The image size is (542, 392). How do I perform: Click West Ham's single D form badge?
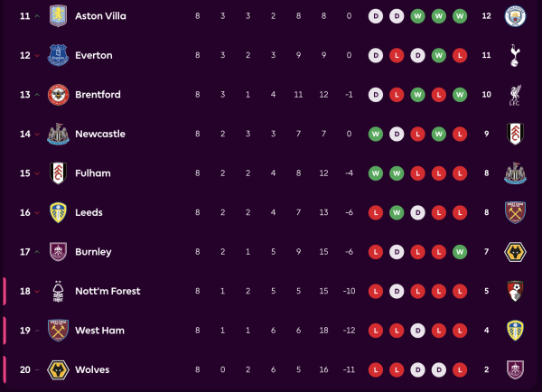click(417, 331)
